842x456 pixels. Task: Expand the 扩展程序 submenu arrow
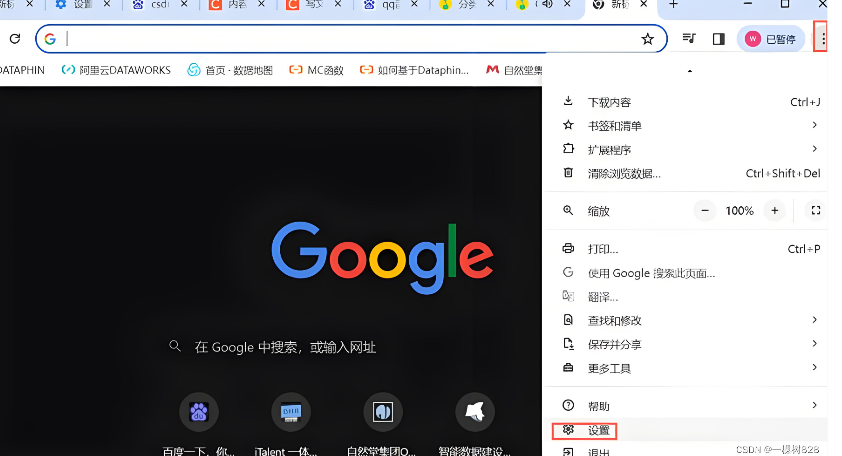[815, 149]
